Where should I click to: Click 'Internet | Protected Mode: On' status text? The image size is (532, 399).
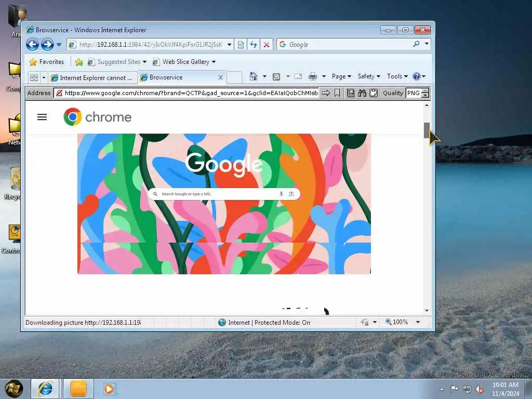tap(269, 322)
